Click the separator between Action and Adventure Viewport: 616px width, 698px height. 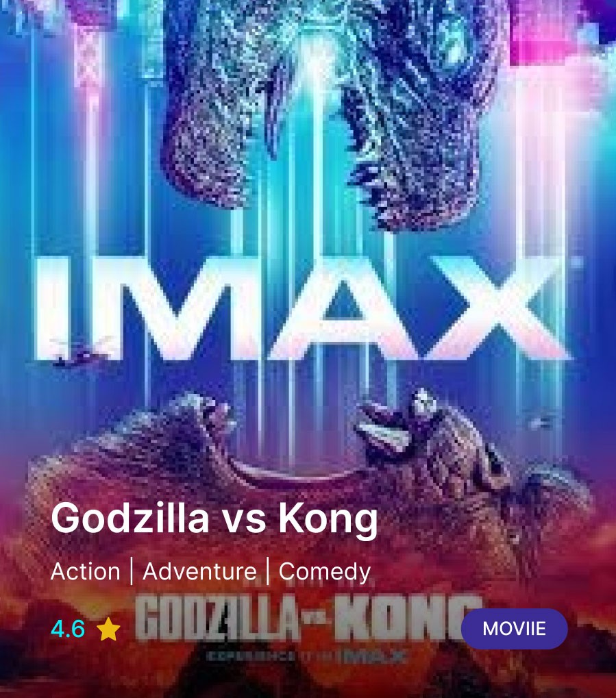132,571
